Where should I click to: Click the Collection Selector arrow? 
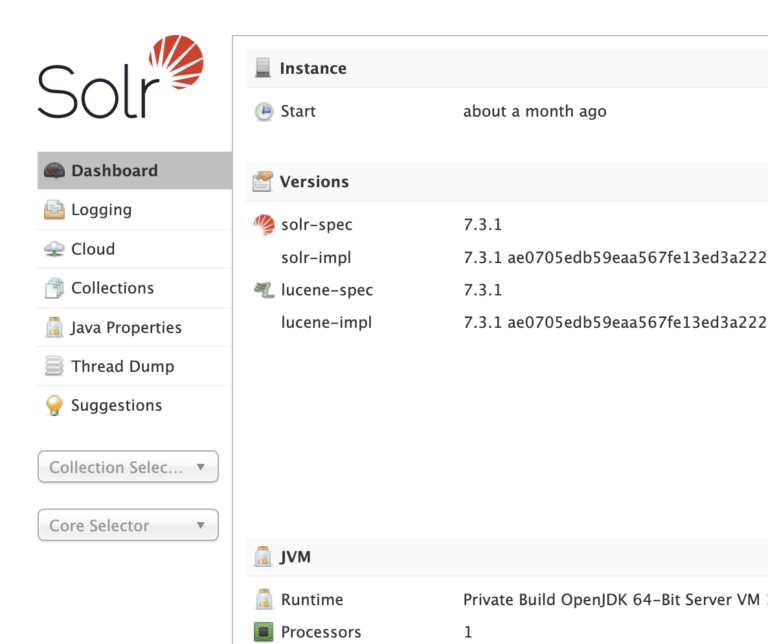click(201, 467)
